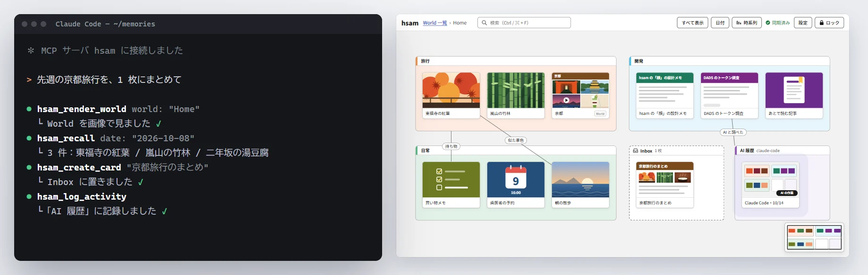
Task: Click the bookmark document icon in あとで読む記事
Action: tap(794, 90)
